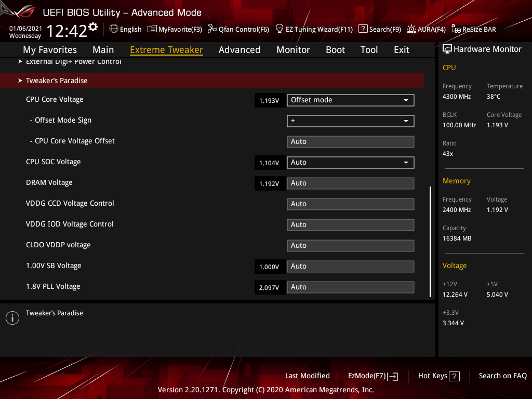Click the 16384 MB capacity value
The height and width of the screenshot is (399, 532).
(x=457, y=238)
